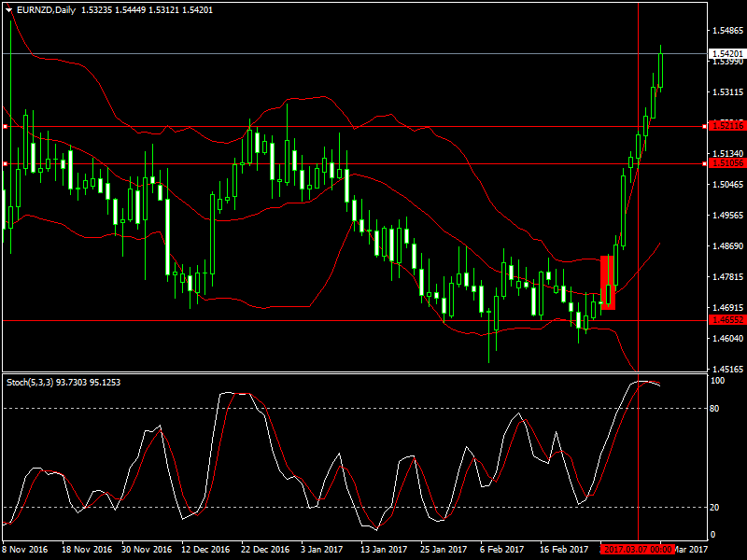Screen dimensions: 747x560
Task: Click the 16 Feb 2017 date label
Action: (564, 550)
